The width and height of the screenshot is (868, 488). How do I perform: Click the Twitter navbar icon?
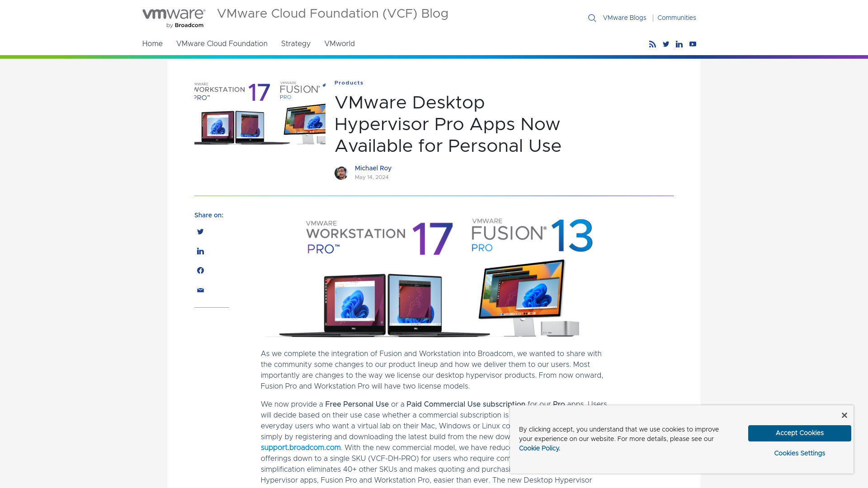(x=665, y=44)
